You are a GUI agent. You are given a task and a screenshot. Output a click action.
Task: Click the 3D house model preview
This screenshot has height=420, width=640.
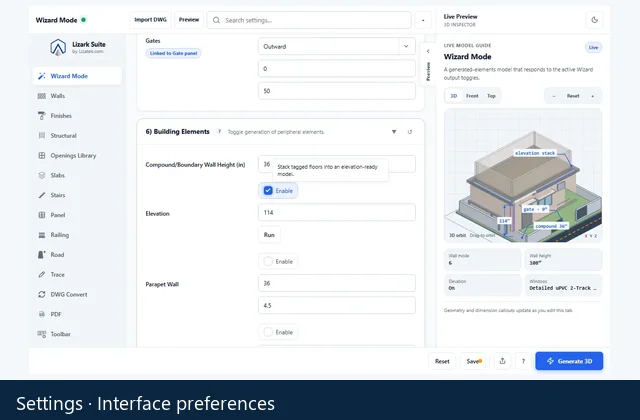(x=523, y=176)
